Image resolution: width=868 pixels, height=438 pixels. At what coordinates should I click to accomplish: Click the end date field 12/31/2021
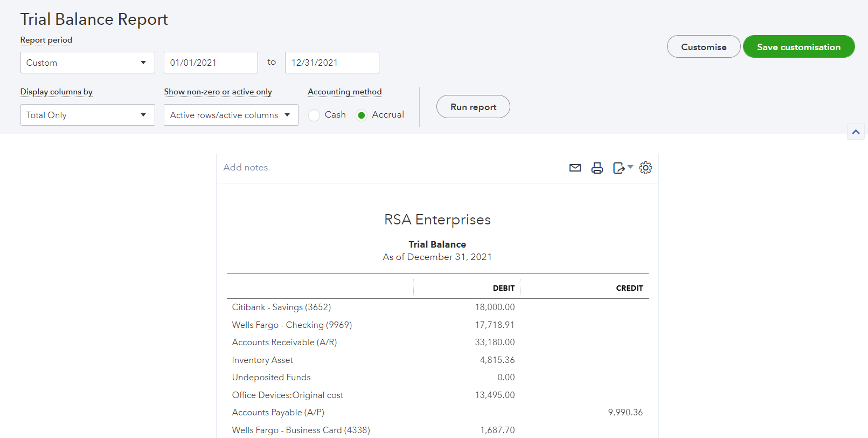[332, 63]
